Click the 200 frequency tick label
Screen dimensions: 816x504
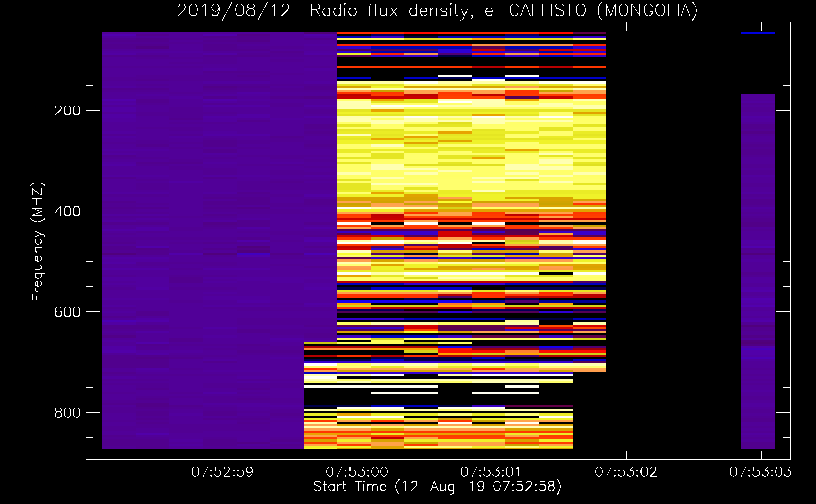tap(68, 111)
